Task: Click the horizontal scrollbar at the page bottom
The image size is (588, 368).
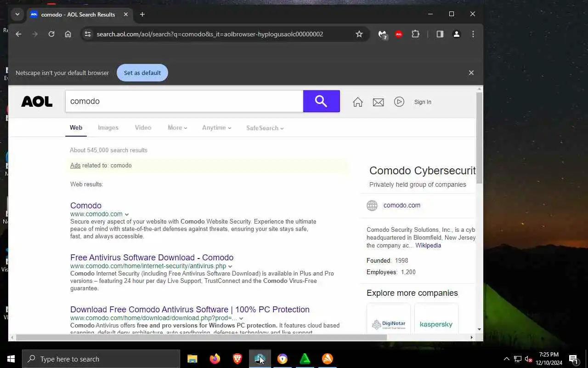Action: click(x=201, y=337)
